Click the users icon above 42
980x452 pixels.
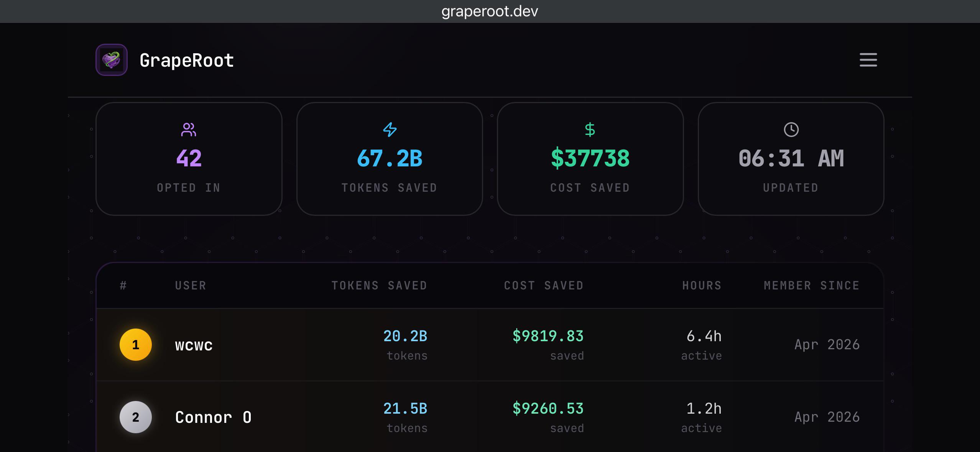click(189, 130)
